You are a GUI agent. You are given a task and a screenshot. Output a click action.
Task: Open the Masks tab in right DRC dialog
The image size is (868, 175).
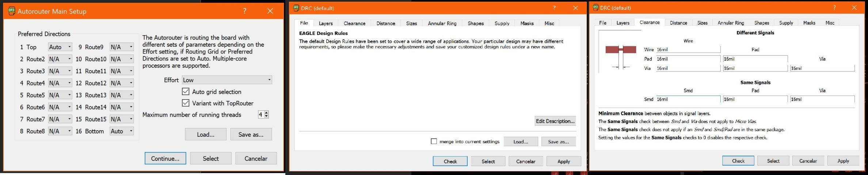click(x=809, y=23)
